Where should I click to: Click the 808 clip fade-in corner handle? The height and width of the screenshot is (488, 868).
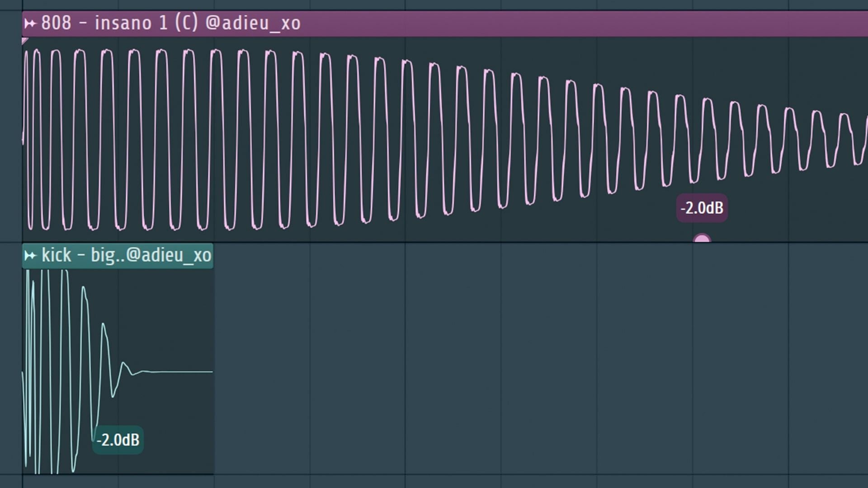(24, 41)
